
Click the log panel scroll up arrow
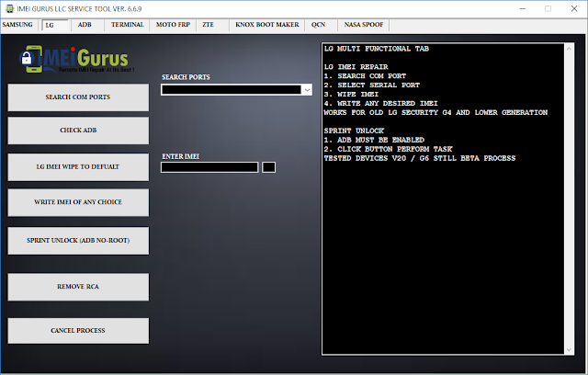[569, 49]
